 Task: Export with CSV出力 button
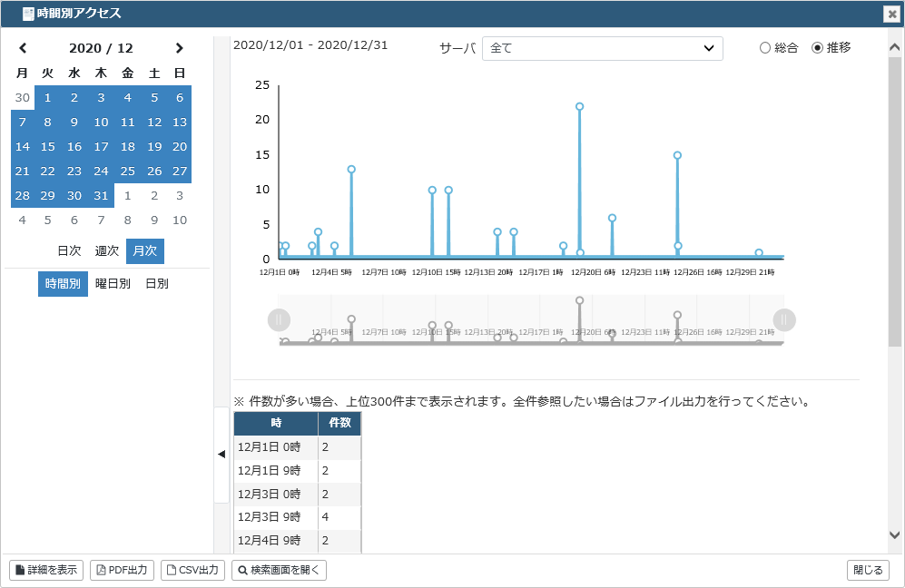(x=192, y=570)
